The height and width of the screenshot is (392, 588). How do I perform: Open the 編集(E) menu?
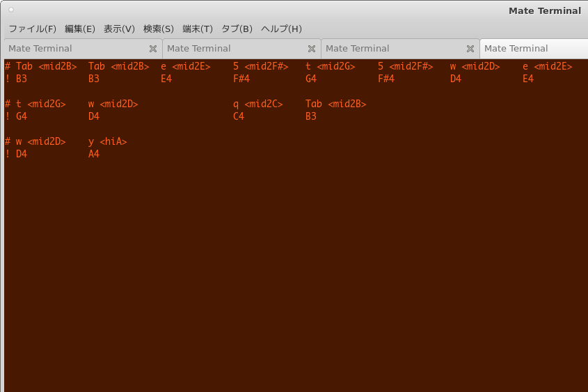(x=79, y=29)
